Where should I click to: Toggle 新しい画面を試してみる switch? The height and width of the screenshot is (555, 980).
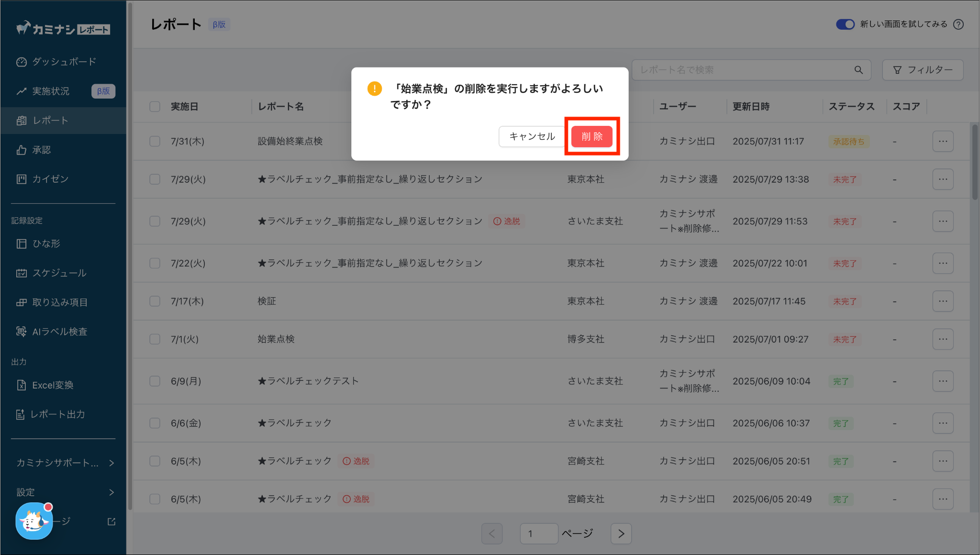(845, 24)
